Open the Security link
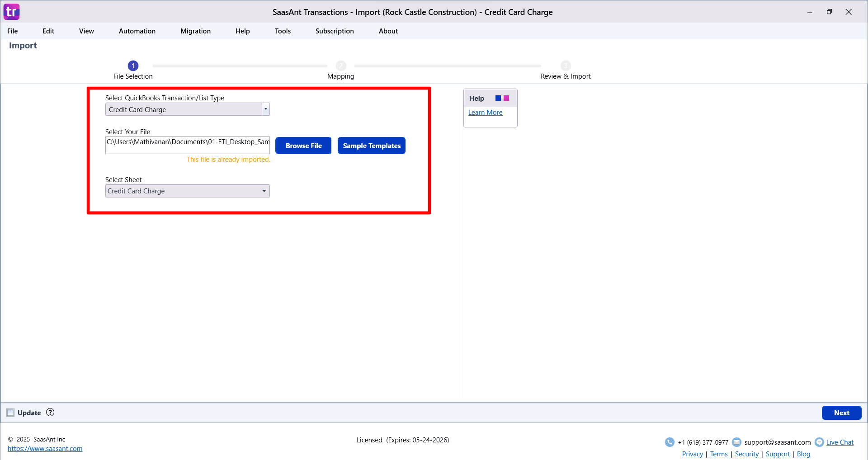 [747, 454]
